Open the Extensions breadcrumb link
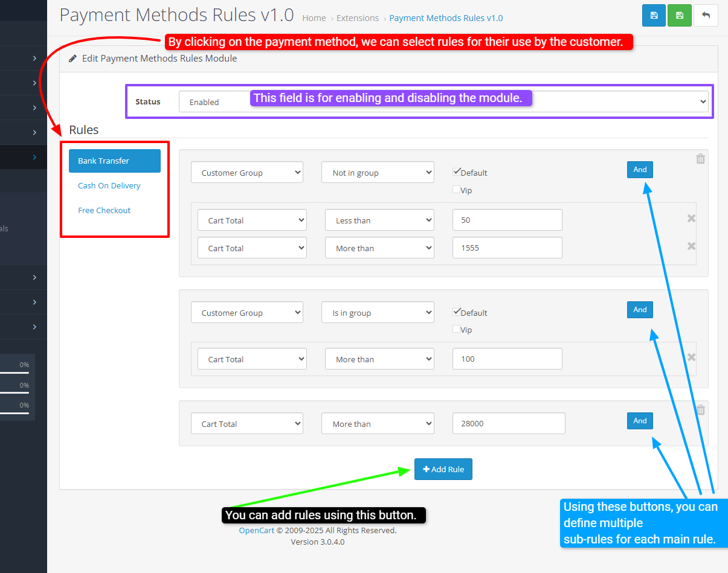 (x=358, y=18)
